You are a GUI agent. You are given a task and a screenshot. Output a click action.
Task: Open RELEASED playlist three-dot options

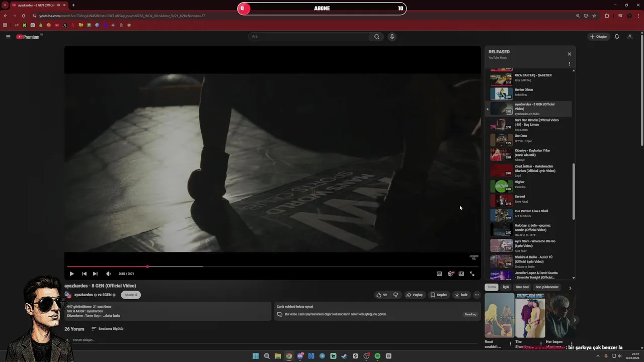(x=570, y=64)
